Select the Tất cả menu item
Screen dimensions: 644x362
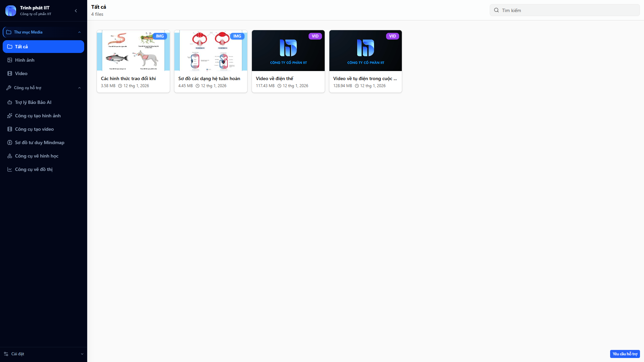tap(43, 47)
